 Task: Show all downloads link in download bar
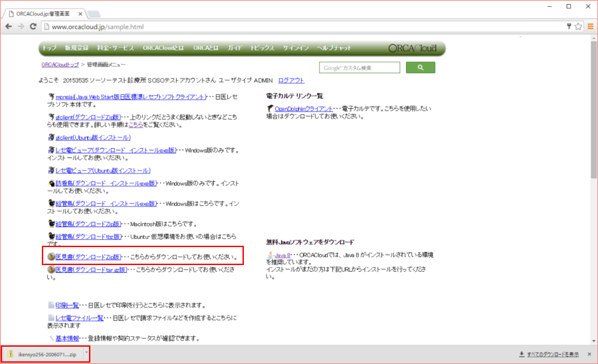coord(548,355)
